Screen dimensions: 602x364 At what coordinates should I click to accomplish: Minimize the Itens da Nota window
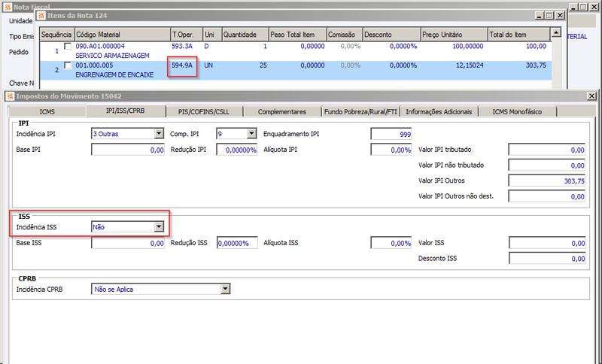(x=540, y=15)
